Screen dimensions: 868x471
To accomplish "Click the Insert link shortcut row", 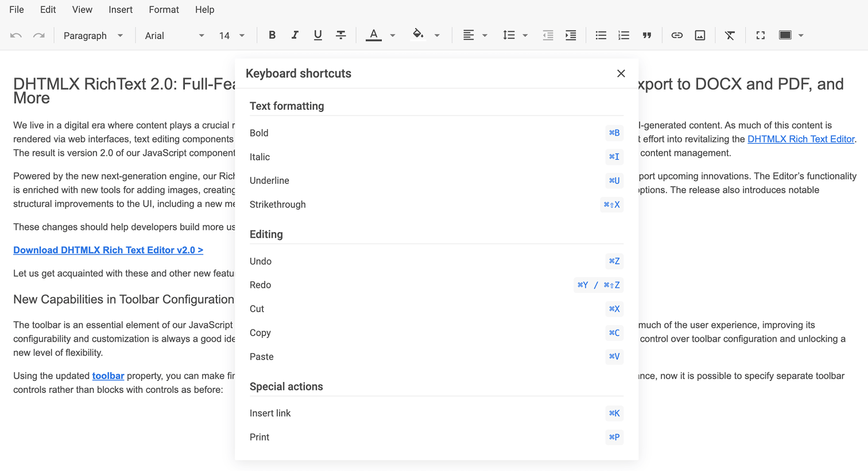I will (x=436, y=413).
